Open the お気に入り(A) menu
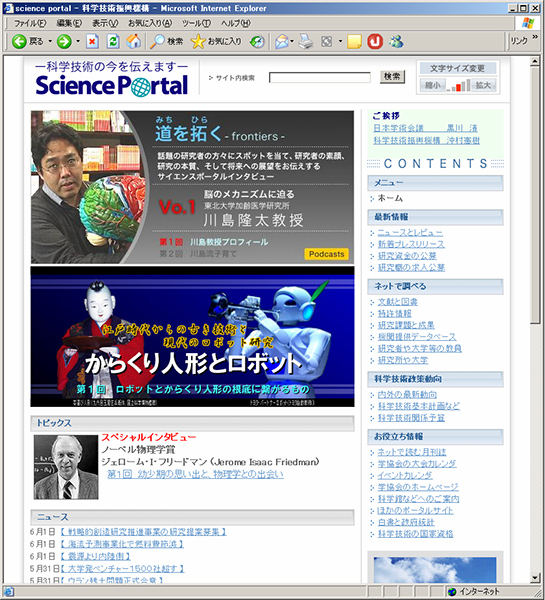 coord(150,23)
